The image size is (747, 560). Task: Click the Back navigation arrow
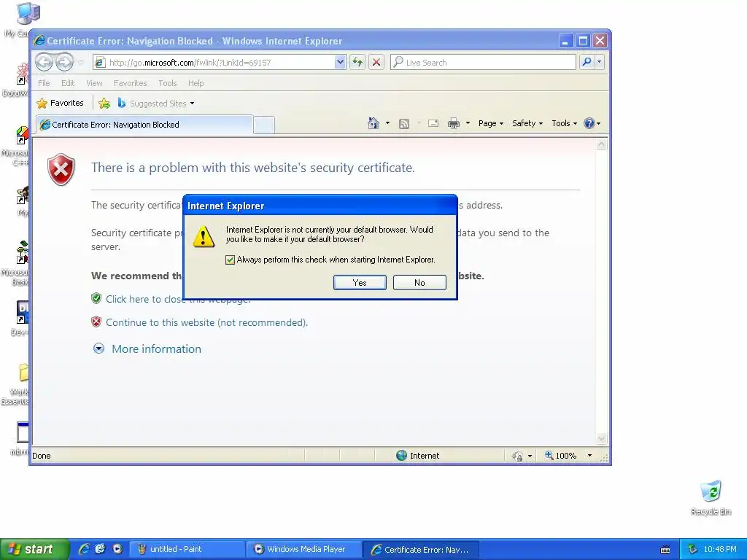pos(44,63)
